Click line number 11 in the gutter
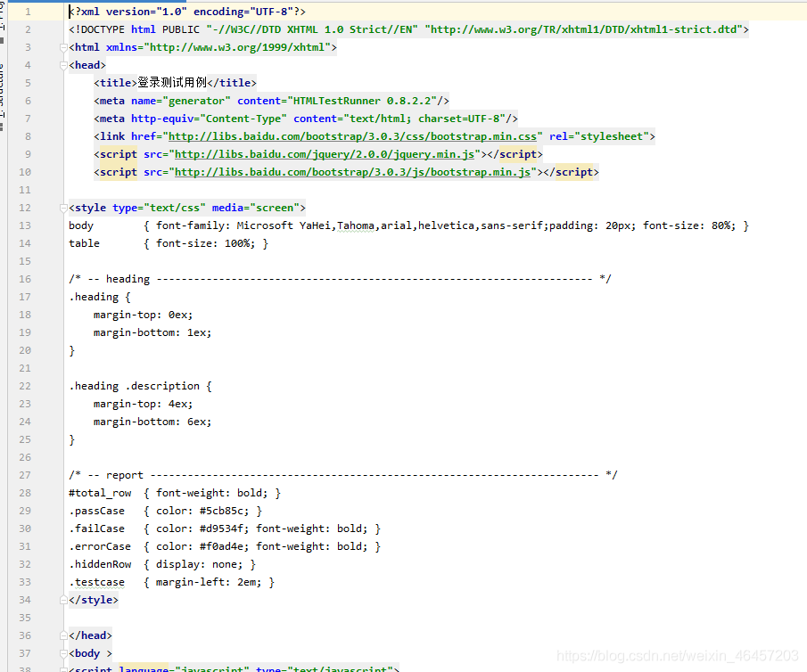The height and width of the screenshot is (672, 807). [x=25, y=190]
